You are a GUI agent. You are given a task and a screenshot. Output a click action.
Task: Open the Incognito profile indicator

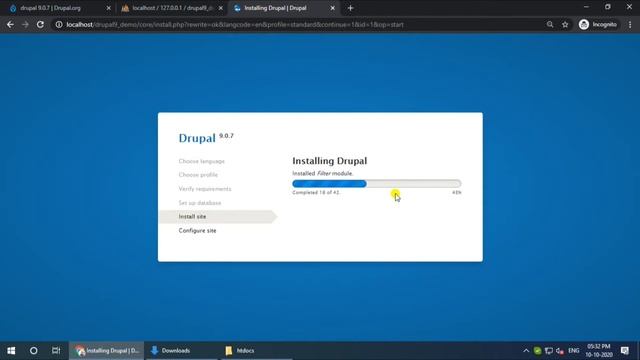(598, 24)
